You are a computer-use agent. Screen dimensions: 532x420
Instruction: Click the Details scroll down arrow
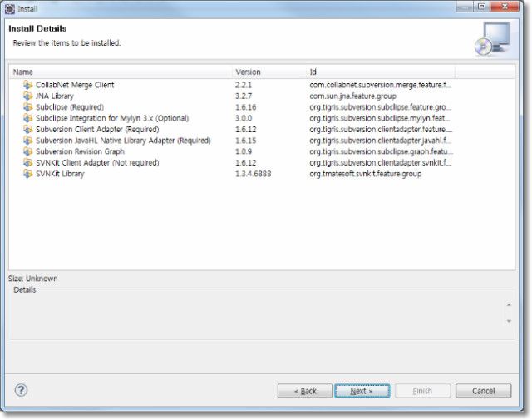point(509,321)
